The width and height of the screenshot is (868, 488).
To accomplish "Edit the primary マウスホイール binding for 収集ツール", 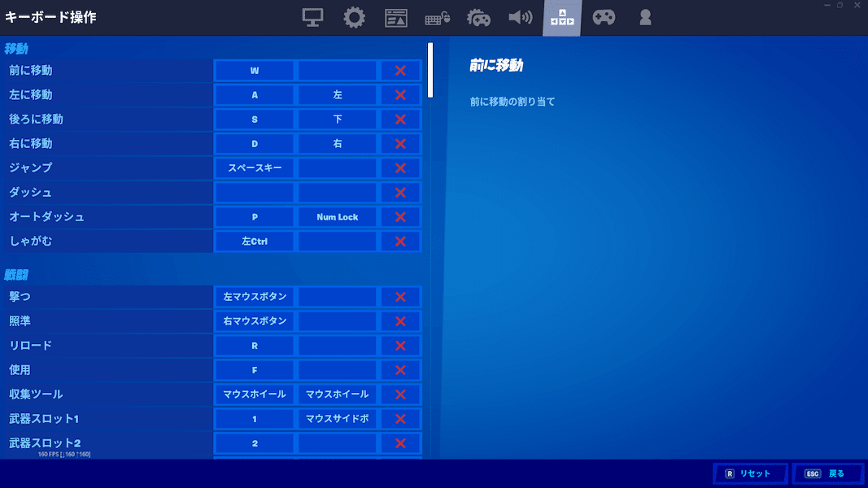I will [255, 394].
